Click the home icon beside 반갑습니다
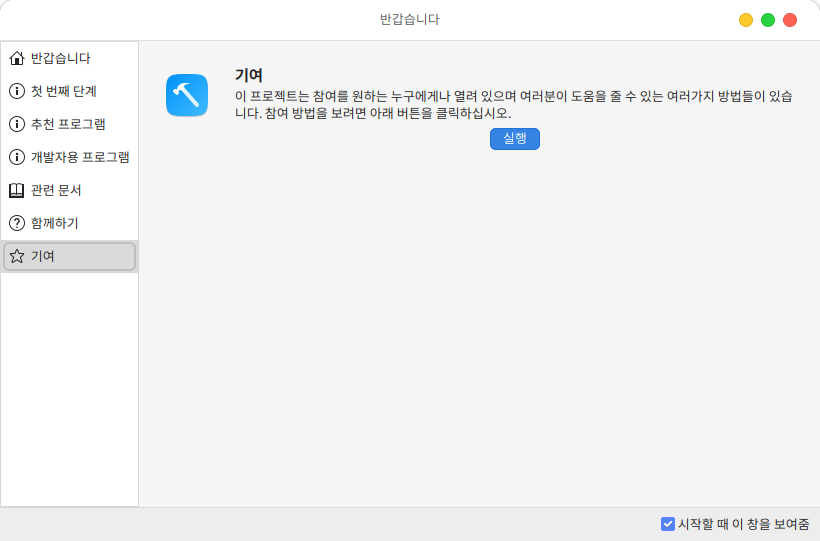820x541 pixels. pyautogui.click(x=16, y=58)
